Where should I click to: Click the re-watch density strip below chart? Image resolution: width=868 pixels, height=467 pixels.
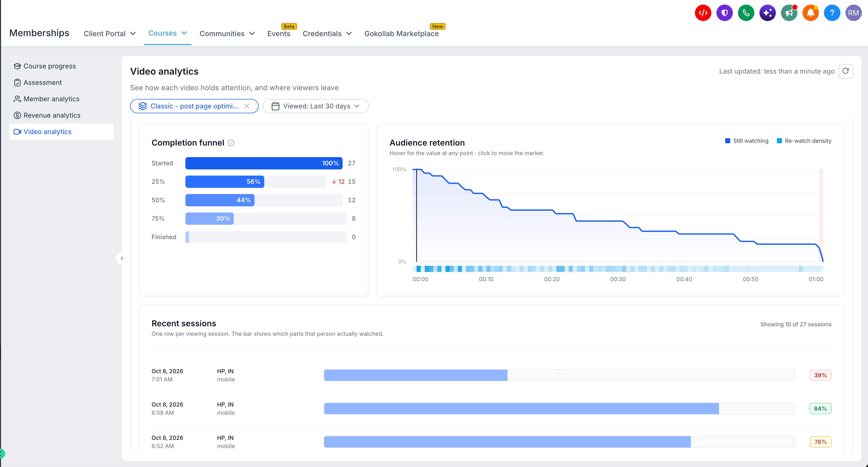pos(618,269)
